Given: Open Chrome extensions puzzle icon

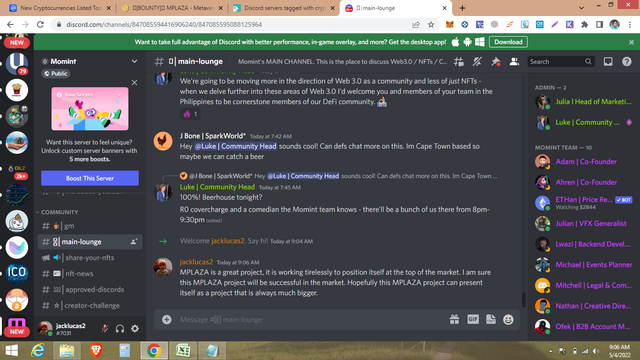Looking at the screenshot, I should 584,24.
